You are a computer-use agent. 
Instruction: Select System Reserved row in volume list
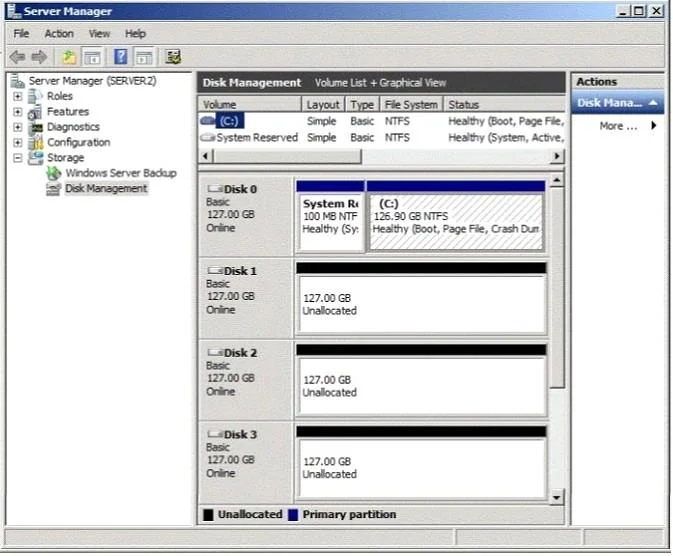point(381,137)
